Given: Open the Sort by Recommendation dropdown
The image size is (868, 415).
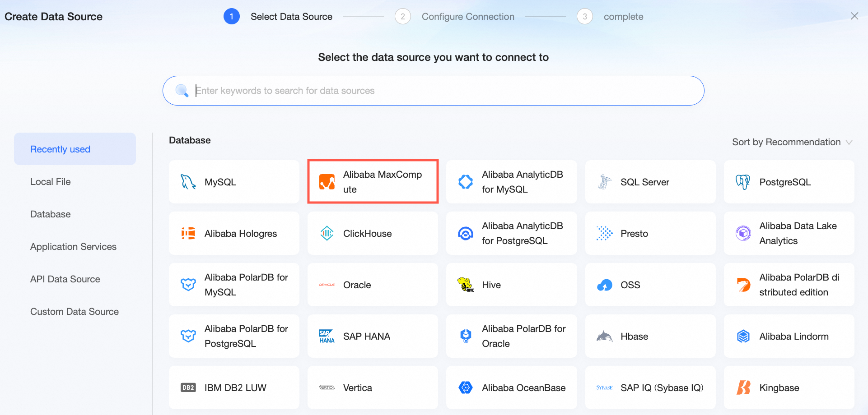Looking at the screenshot, I should pyautogui.click(x=792, y=142).
